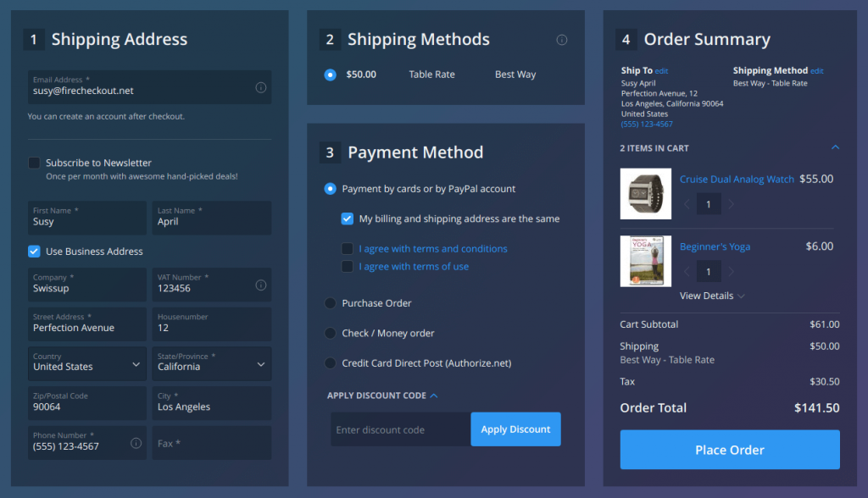Image resolution: width=868 pixels, height=498 pixels.
Task: Edit the Ship To address
Action: [x=660, y=70]
